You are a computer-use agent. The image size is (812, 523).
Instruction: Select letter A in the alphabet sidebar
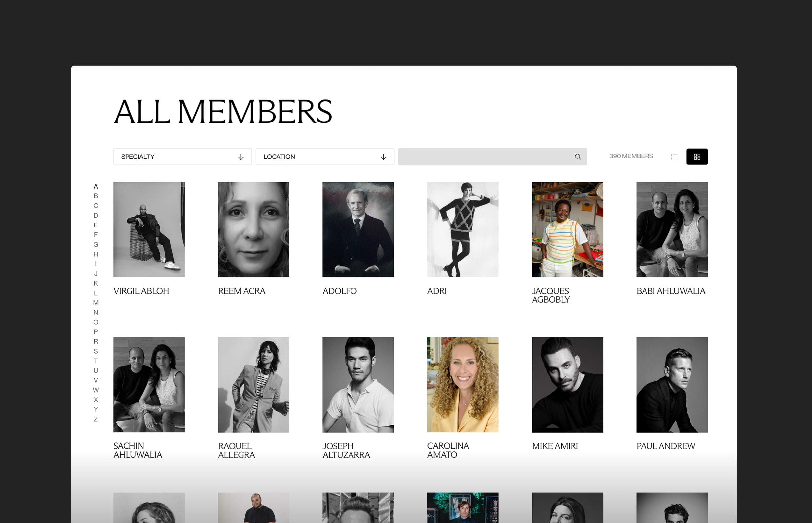pos(96,186)
